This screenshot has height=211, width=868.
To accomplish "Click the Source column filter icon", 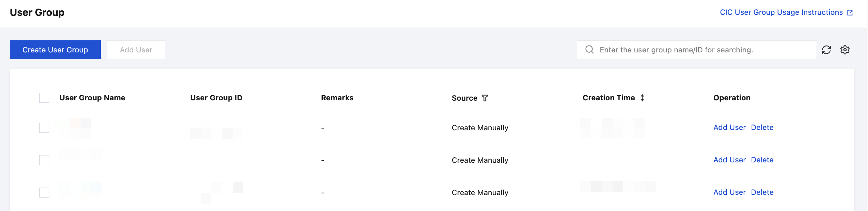I will (x=485, y=98).
